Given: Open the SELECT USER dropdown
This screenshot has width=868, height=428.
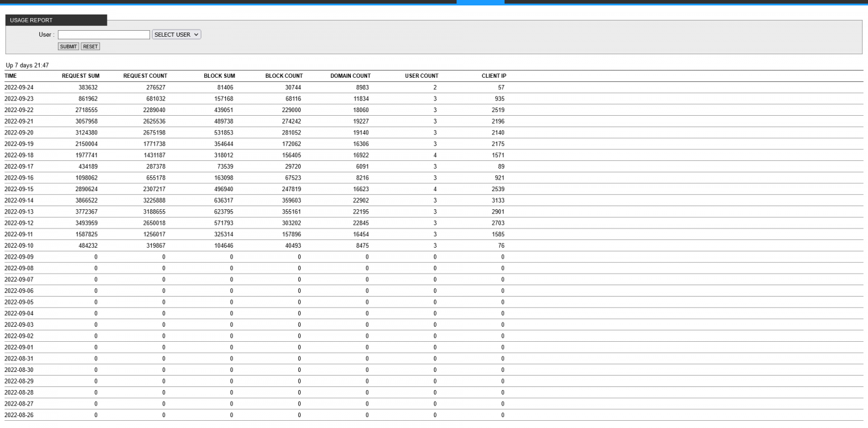Looking at the screenshot, I should click(x=177, y=35).
